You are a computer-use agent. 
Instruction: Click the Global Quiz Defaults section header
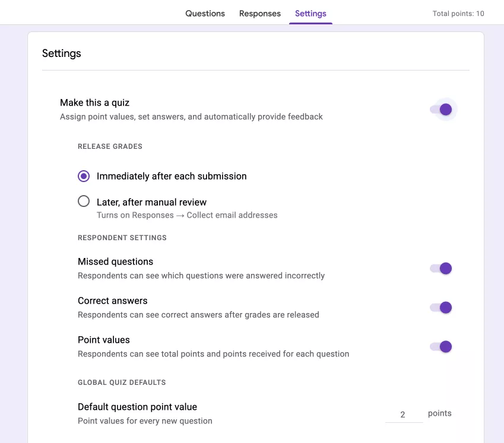pos(122,382)
